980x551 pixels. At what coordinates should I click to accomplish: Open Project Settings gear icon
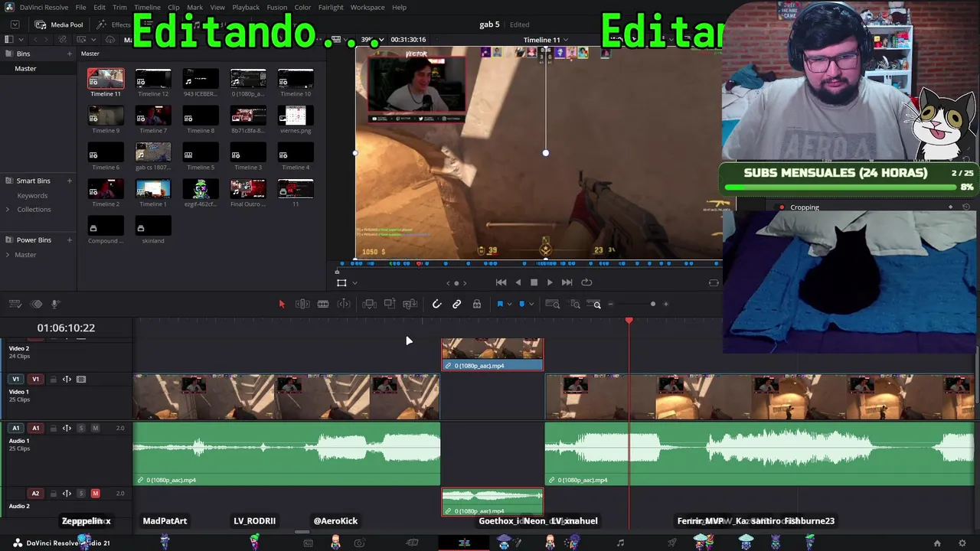962,543
